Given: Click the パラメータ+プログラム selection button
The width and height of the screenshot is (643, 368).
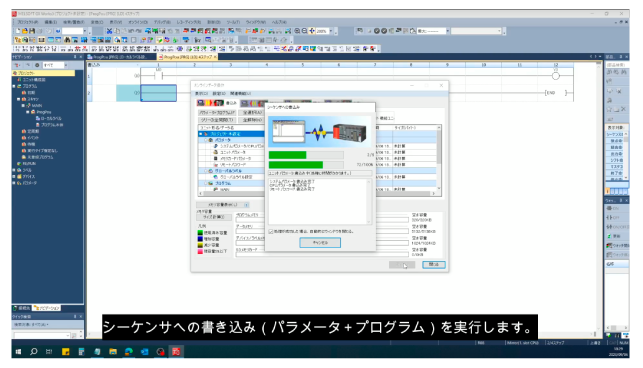Looking at the screenshot, I should click(217, 112).
